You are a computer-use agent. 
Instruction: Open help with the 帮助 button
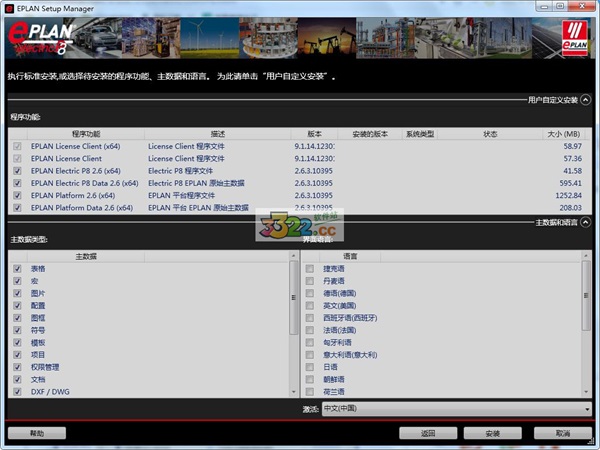coord(37,434)
